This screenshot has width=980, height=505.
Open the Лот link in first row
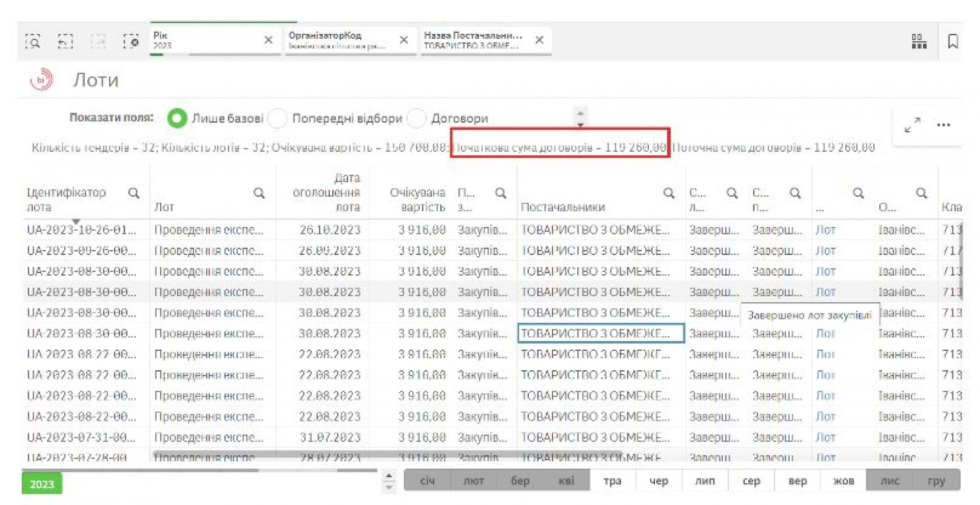click(x=825, y=230)
